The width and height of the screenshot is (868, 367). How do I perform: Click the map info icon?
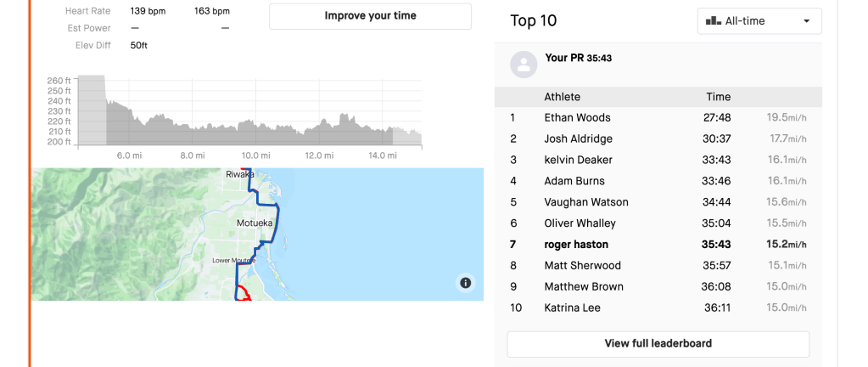pos(465,283)
